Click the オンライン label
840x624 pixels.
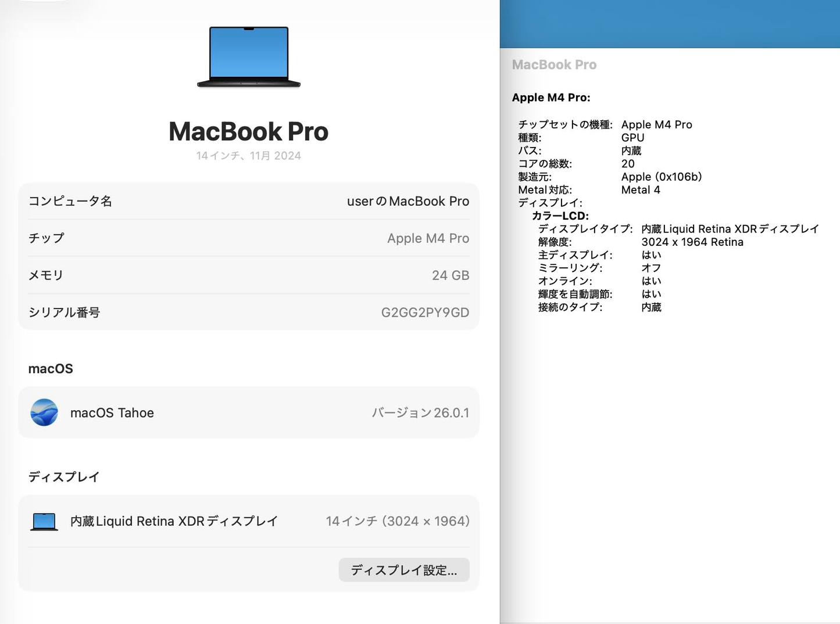click(x=565, y=281)
